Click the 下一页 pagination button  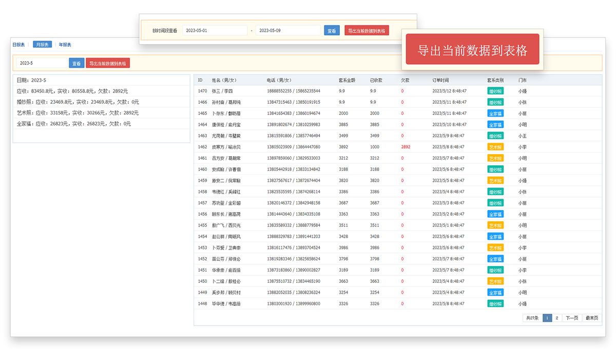[572, 318]
